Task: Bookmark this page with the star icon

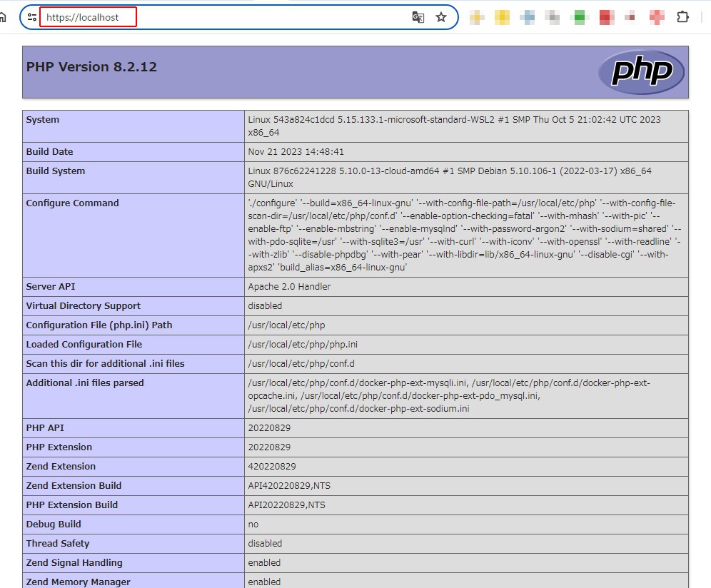Action: (x=441, y=17)
